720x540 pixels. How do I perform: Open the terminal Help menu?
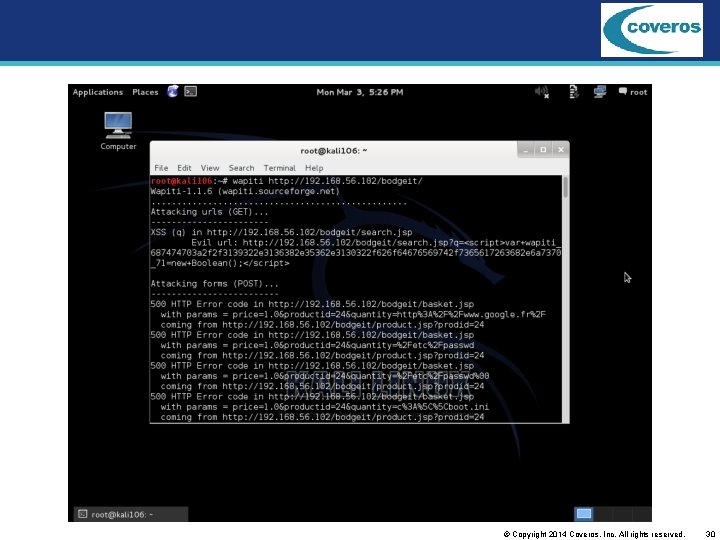[x=314, y=168]
